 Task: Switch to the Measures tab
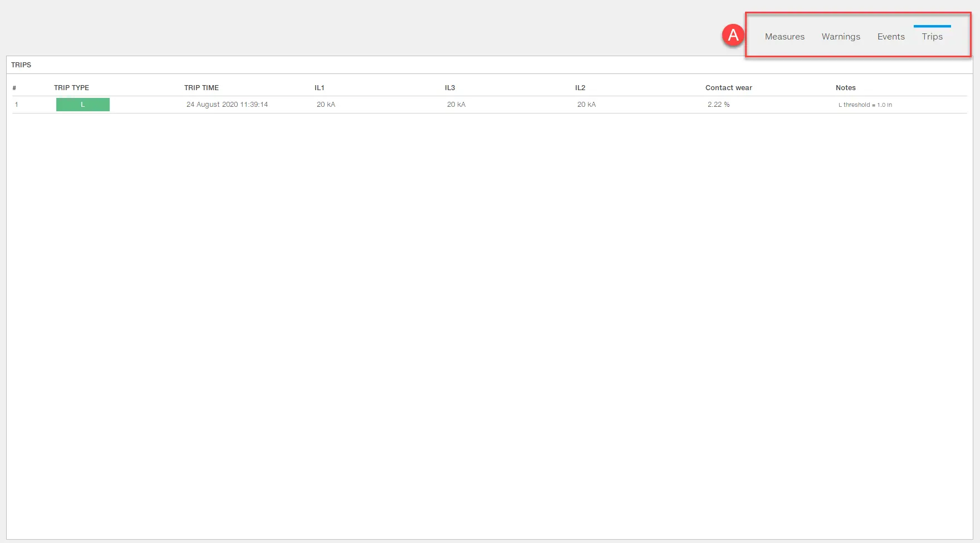784,37
